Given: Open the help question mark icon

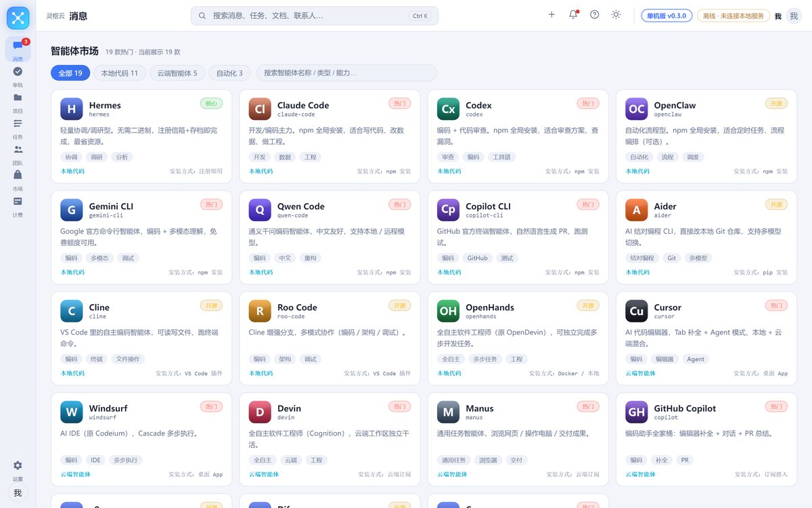Looking at the screenshot, I should pos(595,14).
